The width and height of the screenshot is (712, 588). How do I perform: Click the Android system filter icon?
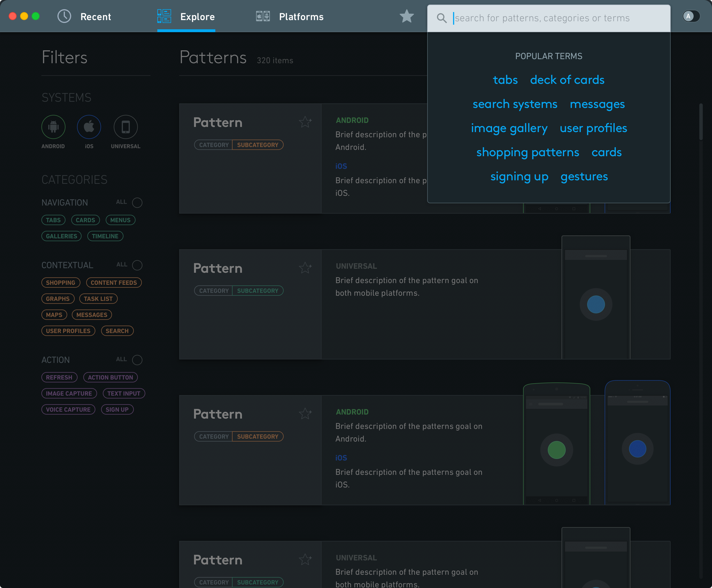[53, 126]
